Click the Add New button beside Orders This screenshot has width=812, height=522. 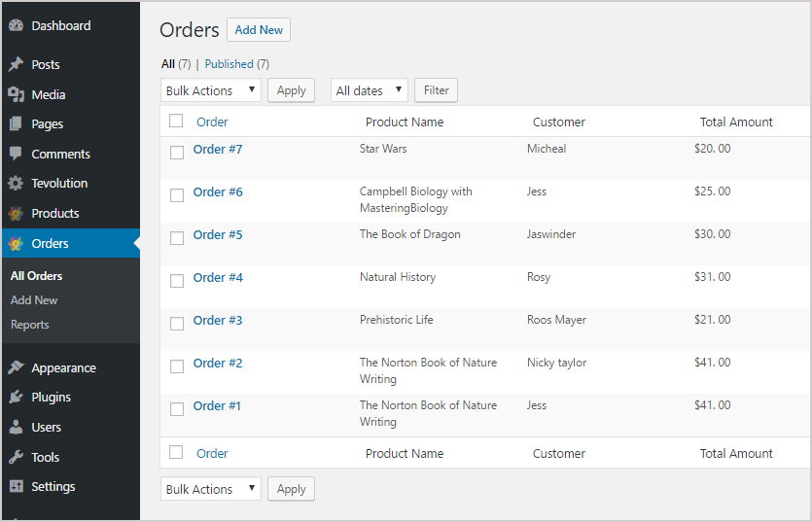tap(259, 30)
